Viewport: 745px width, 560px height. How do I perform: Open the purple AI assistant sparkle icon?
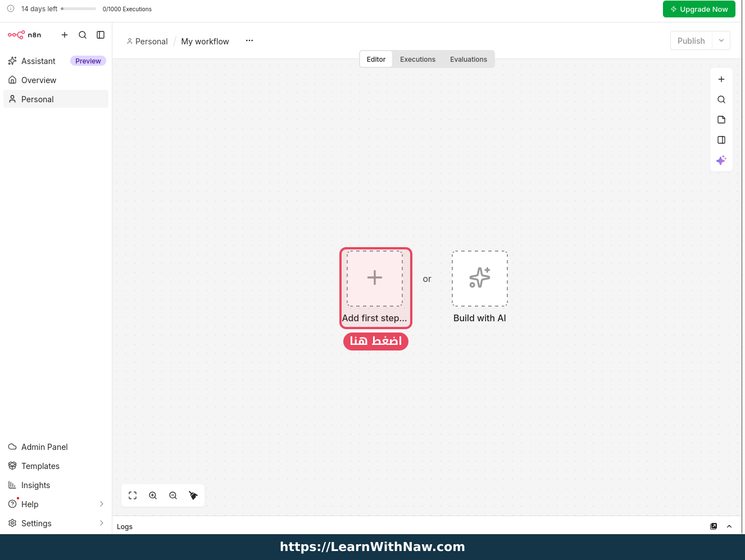coord(721,160)
